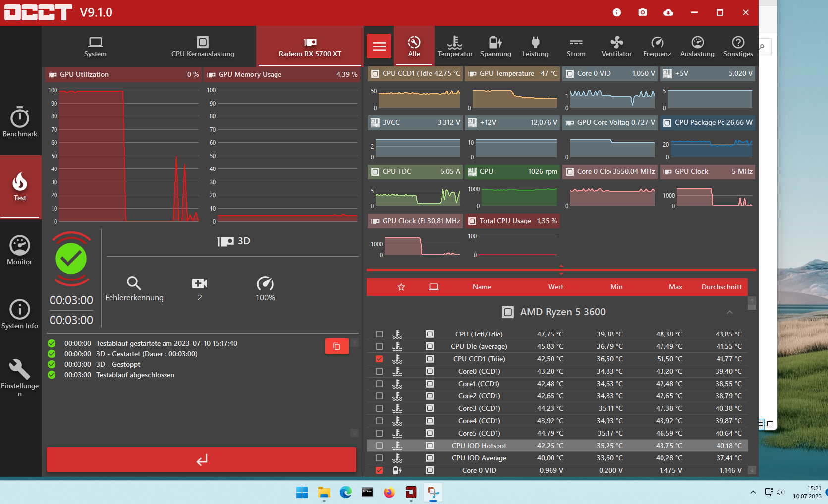Open File Explorer from the taskbar
This screenshot has width=828, height=504.
pos(324,492)
